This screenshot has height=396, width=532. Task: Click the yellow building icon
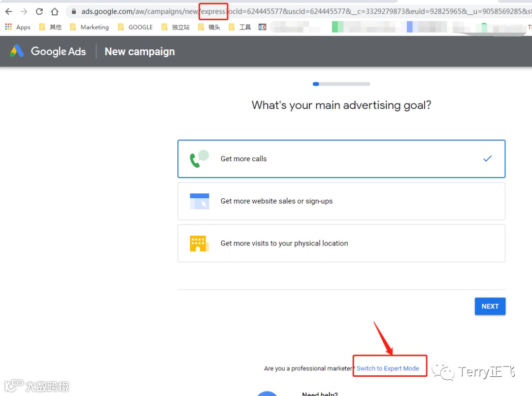(199, 244)
